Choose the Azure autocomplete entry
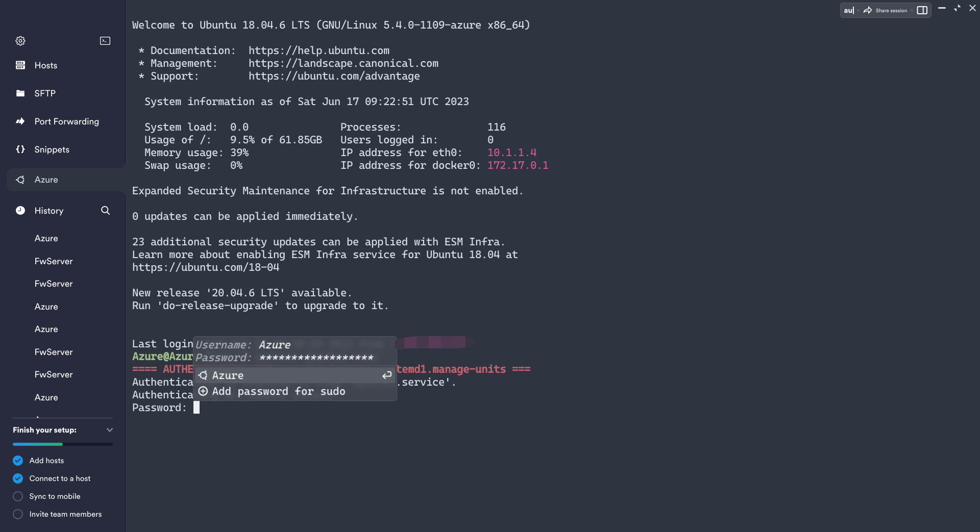The image size is (980, 532). (x=295, y=375)
